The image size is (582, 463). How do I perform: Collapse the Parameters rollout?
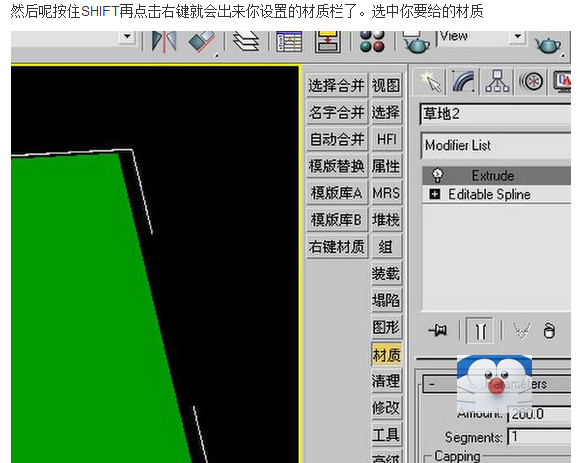(x=497, y=384)
